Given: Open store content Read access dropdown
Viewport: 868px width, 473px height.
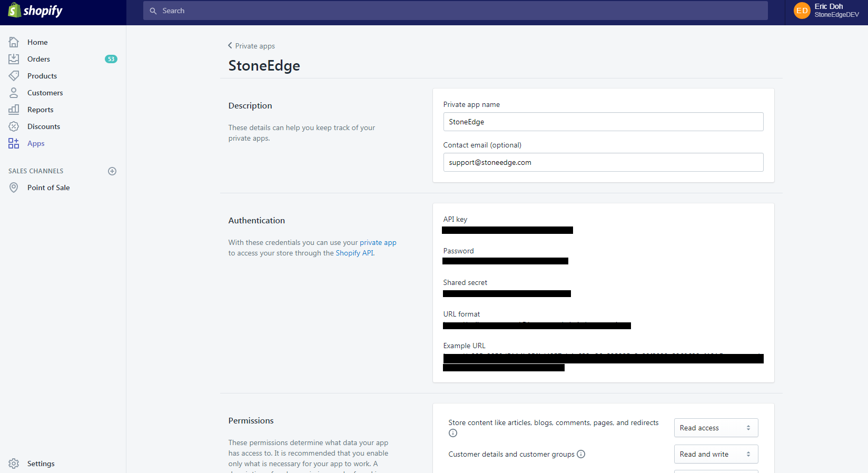Looking at the screenshot, I should [716, 428].
